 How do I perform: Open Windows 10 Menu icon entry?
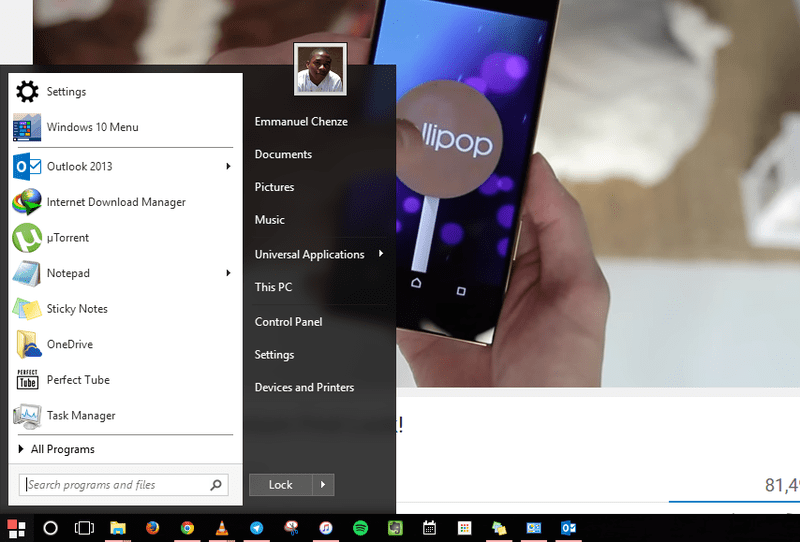click(x=27, y=127)
